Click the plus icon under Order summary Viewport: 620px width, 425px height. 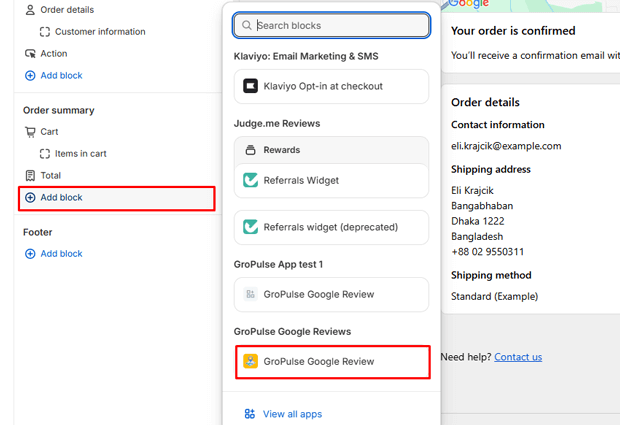point(30,198)
